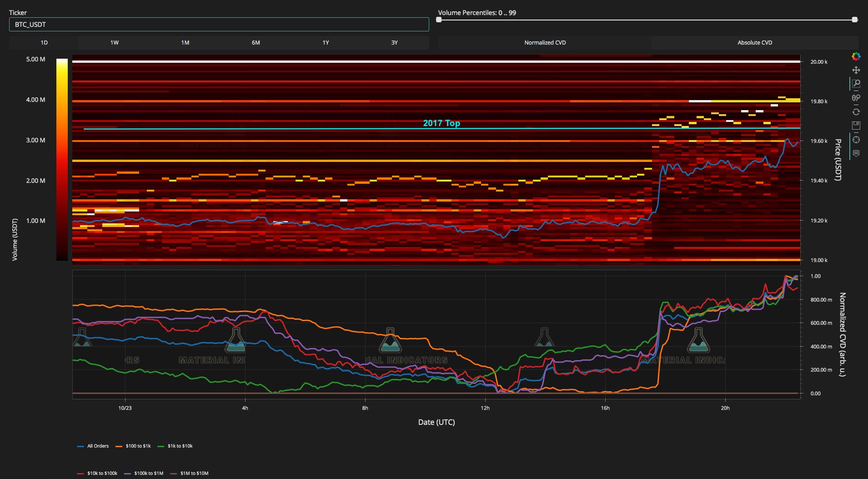Activate the Box Zoom tool

click(x=856, y=84)
